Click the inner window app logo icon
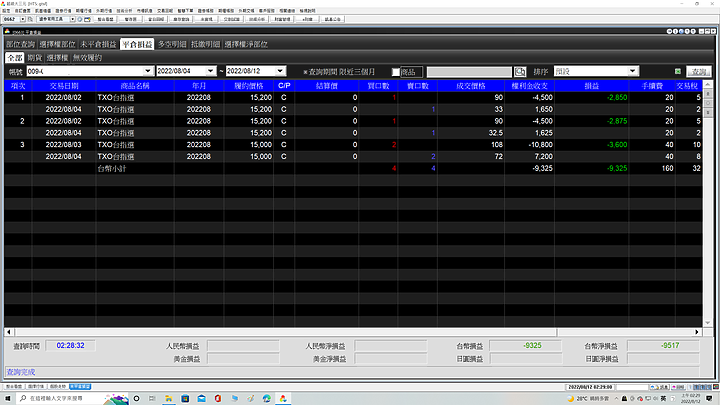 point(7,31)
